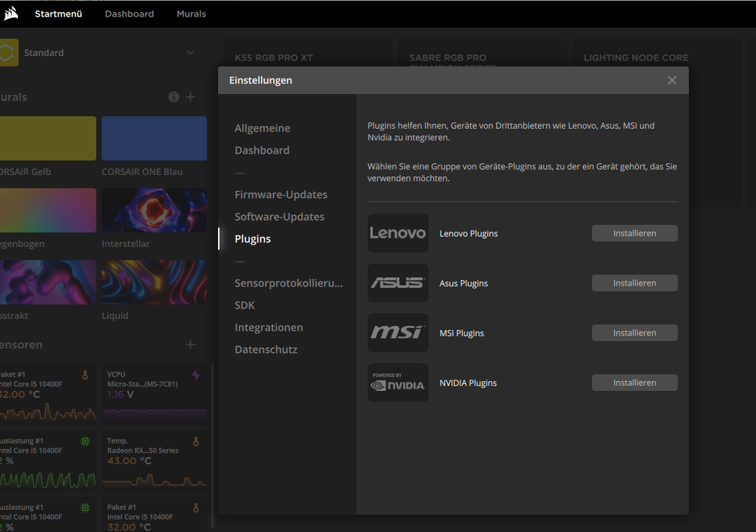Select the CORSAIR Gelb mural swatch
This screenshot has width=756, height=532.
pos(48,138)
